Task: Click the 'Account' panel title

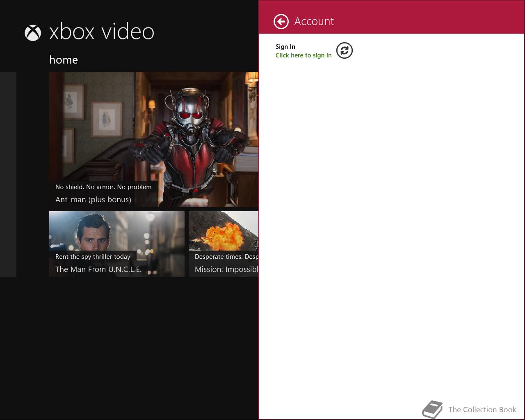Action: (x=314, y=21)
